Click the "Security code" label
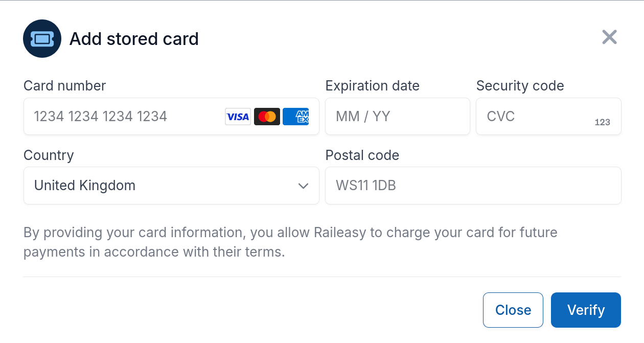The image size is (644, 343). tap(520, 86)
